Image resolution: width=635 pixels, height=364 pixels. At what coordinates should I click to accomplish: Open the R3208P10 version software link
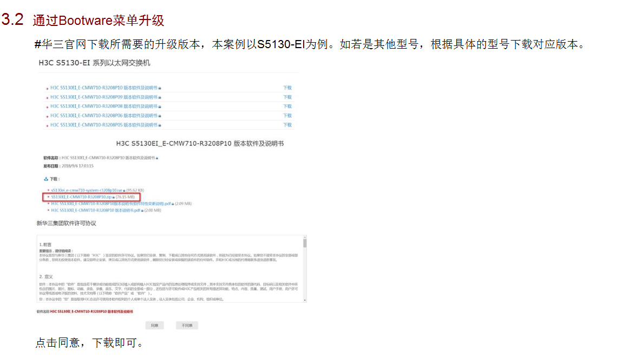point(104,88)
